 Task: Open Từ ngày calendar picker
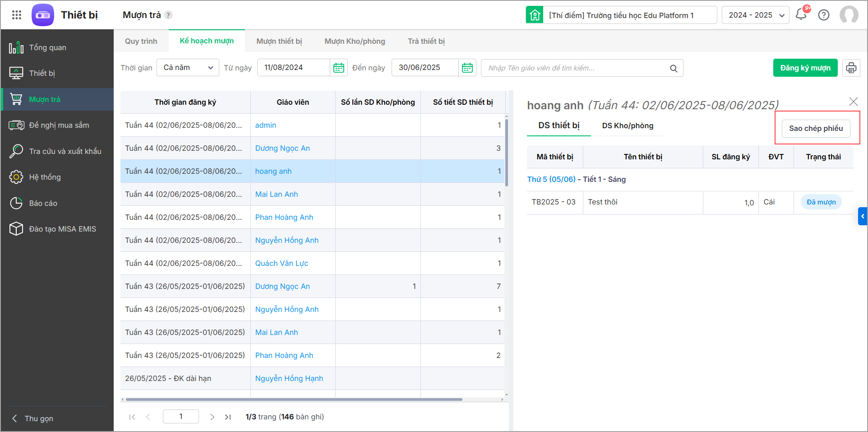339,68
